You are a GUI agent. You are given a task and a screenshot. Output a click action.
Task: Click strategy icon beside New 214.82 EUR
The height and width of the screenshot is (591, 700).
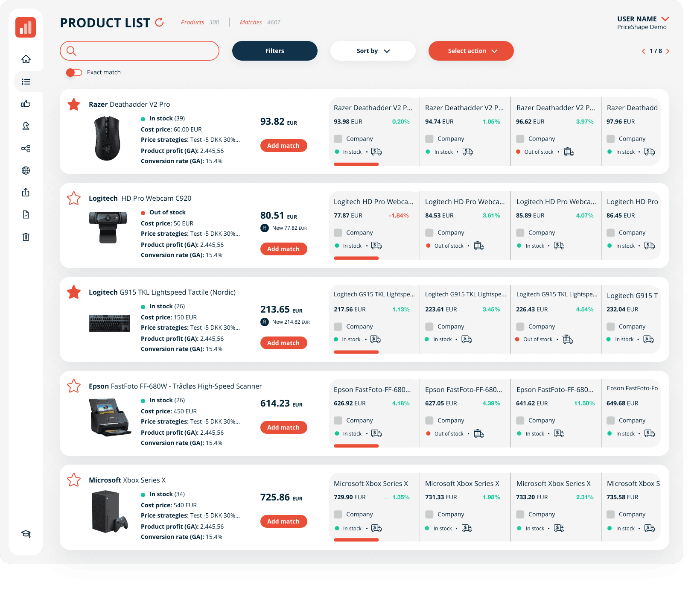pyautogui.click(x=265, y=322)
